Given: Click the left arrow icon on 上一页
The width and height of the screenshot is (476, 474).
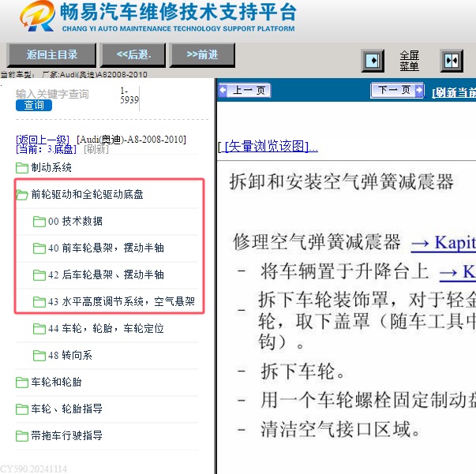Looking at the screenshot, I should point(223,90).
